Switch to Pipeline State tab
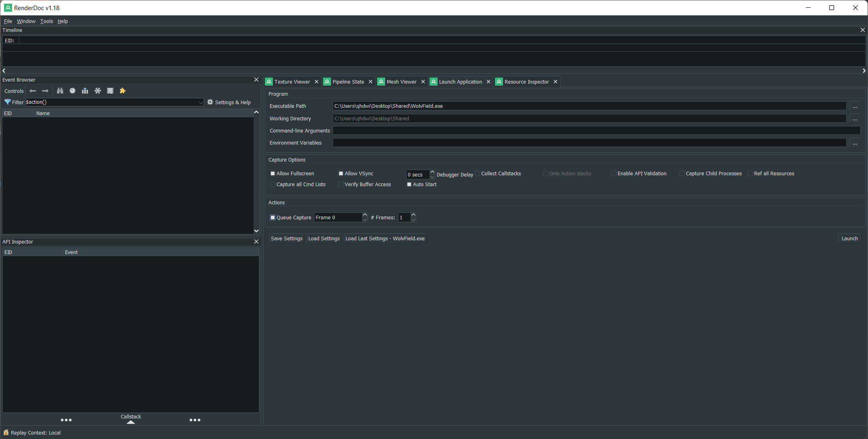 [x=348, y=82]
